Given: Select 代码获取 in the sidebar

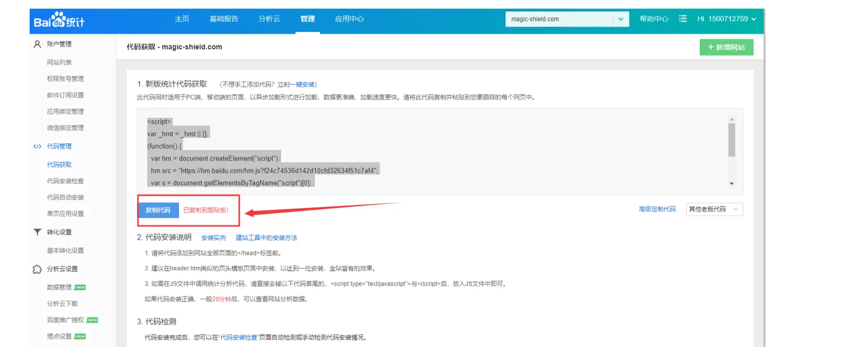Looking at the screenshot, I should click(59, 165).
